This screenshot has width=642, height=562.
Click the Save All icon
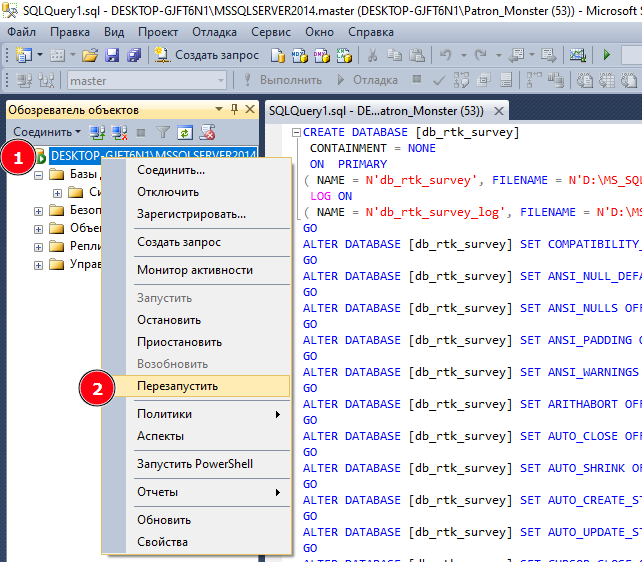click(x=133, y=55)
